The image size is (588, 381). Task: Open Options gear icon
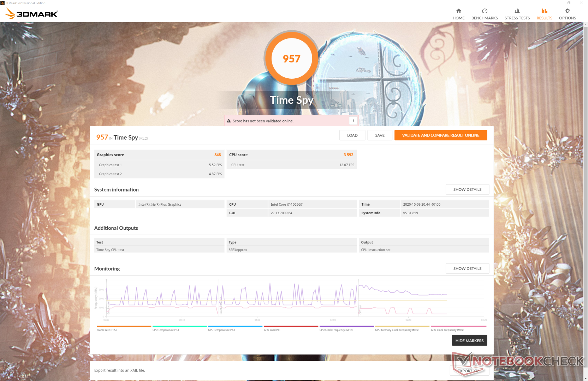click(x=568, y=11)
